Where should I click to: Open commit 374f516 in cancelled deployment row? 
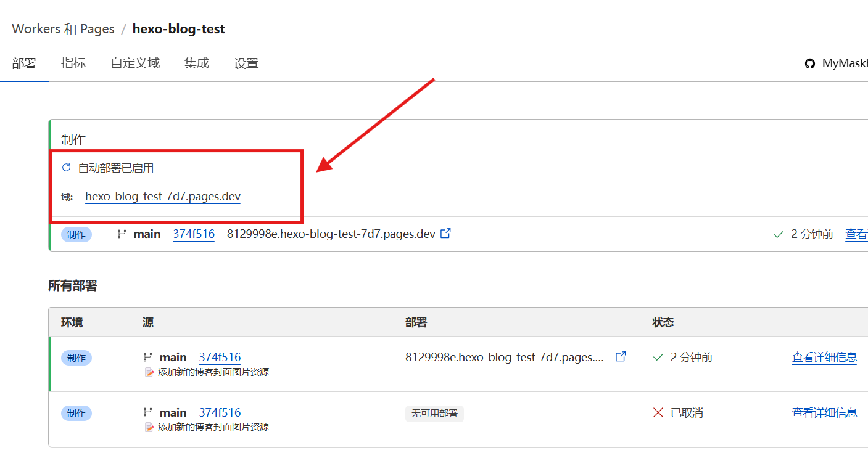coord(220,412)
